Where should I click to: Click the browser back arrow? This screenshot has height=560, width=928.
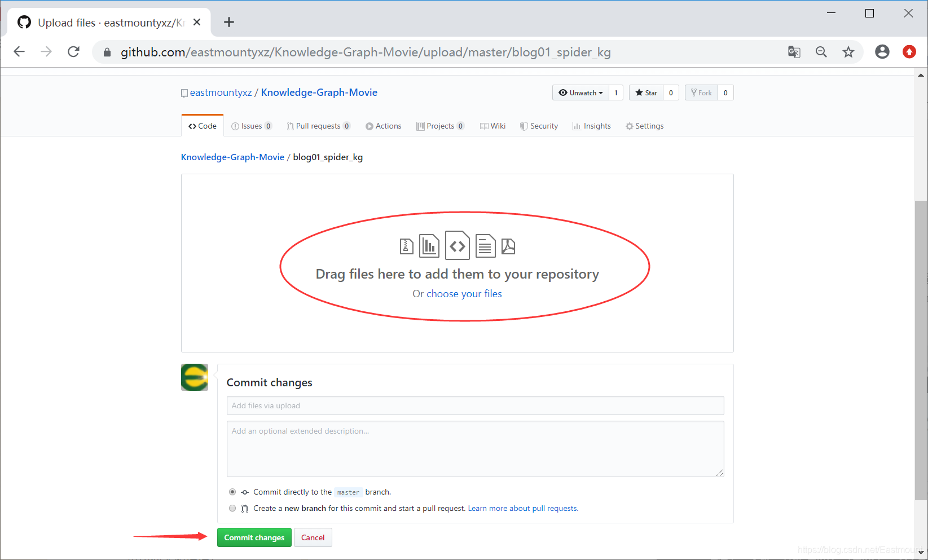pyautogui.click(x=19, y=52)
